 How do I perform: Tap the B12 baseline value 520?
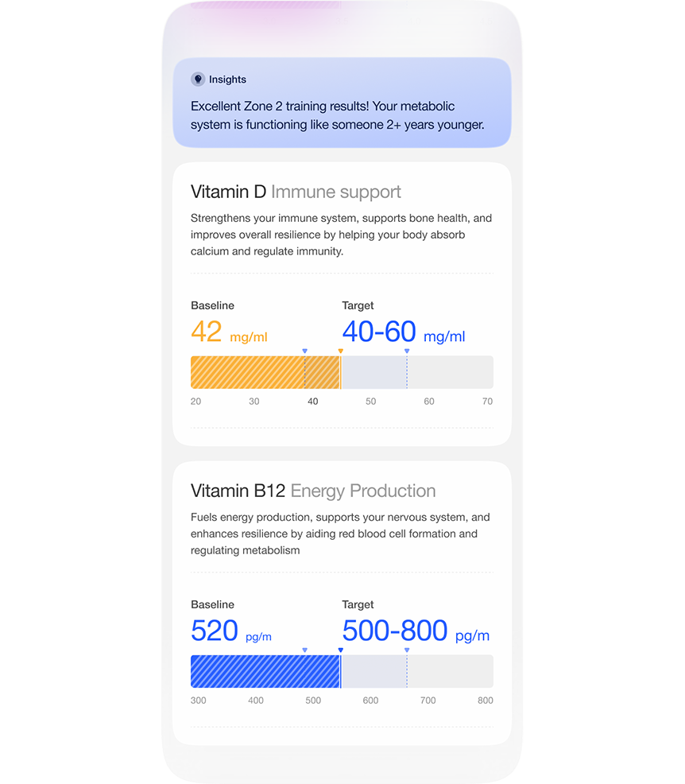coord(215,631)
